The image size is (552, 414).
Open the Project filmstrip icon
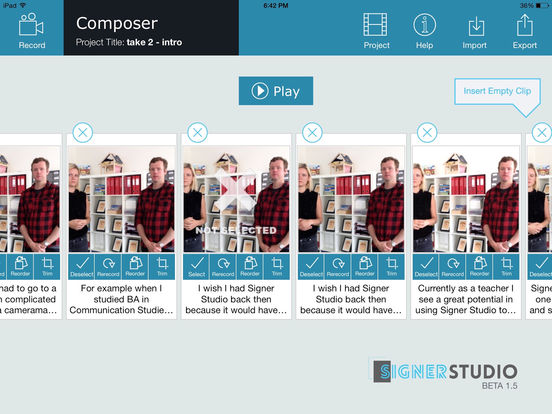pos(376,31)
